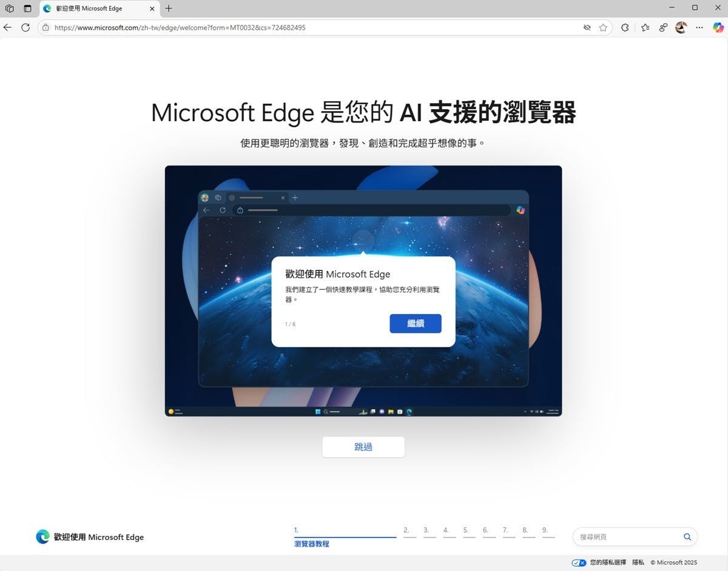The width and height of the screenshot is (728, 571).
Task: Click the search magnifier icon in footer
Action: coord(687,536)
